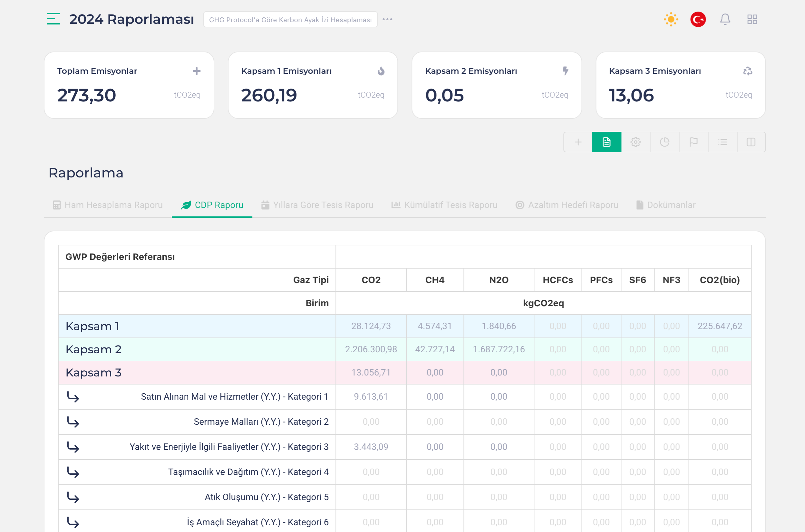The image size is (805, 532).
Task: Open the Dokümanlar tab
Action: [x=666, y=205]
